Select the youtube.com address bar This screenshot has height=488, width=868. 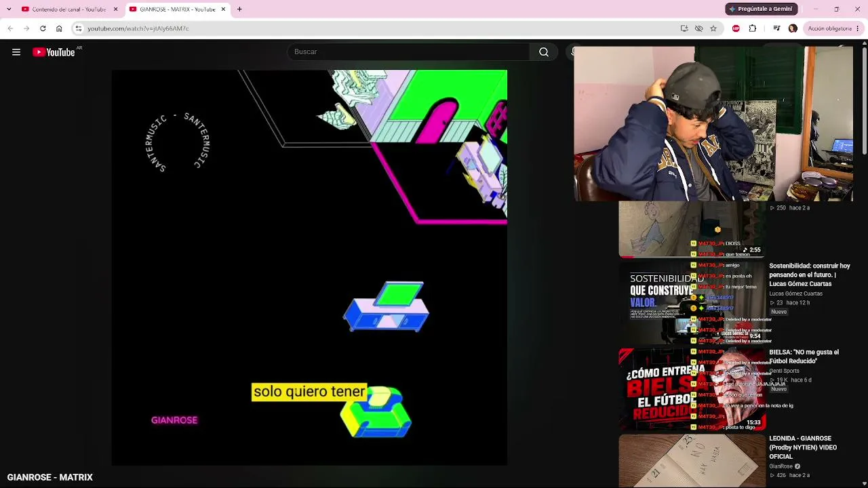[380, 28]
